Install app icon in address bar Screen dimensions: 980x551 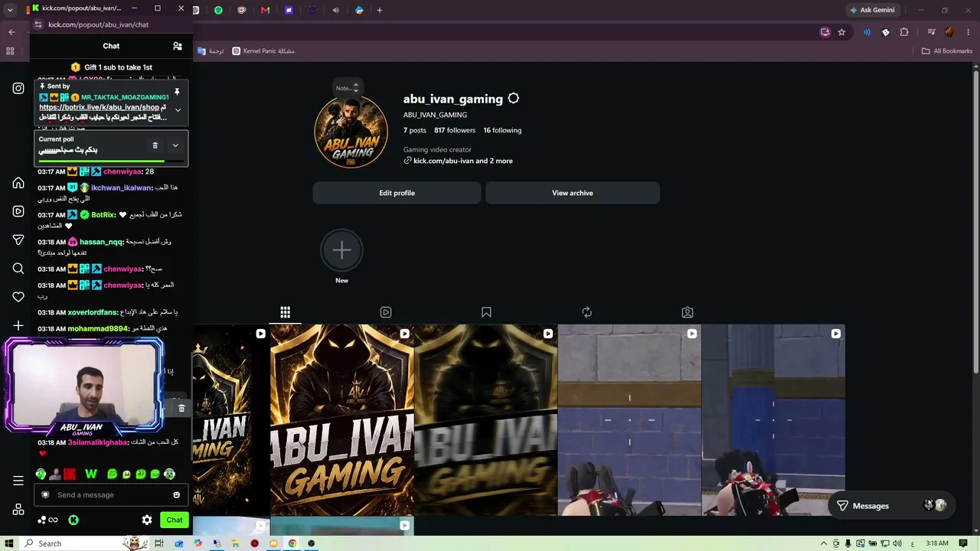tap(825, 32)
